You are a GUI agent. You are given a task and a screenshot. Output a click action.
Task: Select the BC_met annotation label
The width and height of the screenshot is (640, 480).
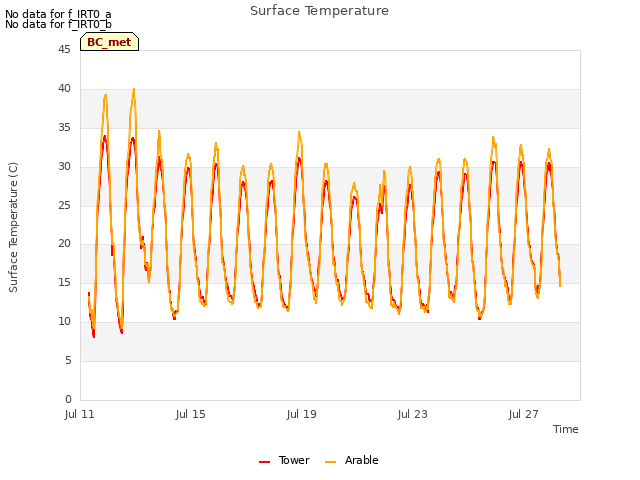(109, 42)
